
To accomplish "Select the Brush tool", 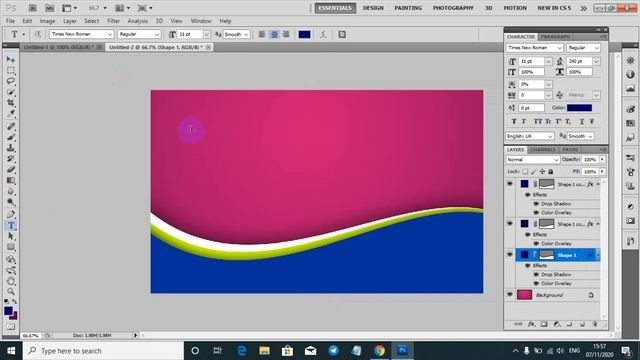I will click(11, 137).
